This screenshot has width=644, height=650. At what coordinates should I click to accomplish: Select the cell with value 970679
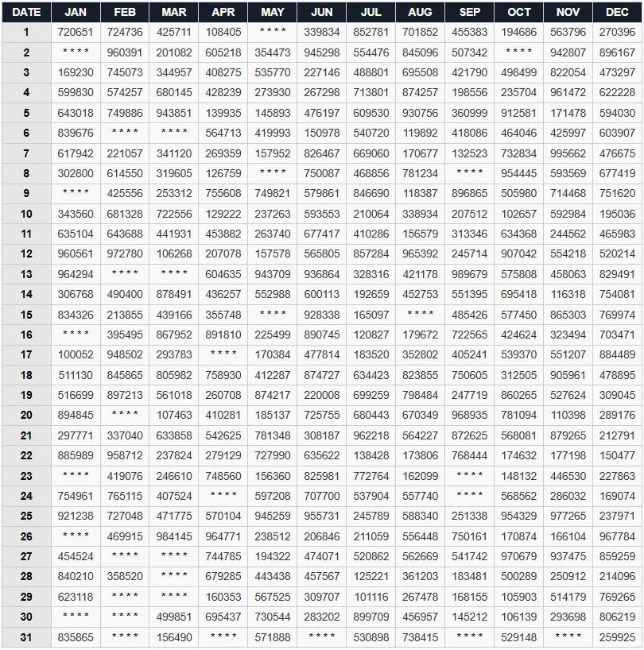click(518, 557)
